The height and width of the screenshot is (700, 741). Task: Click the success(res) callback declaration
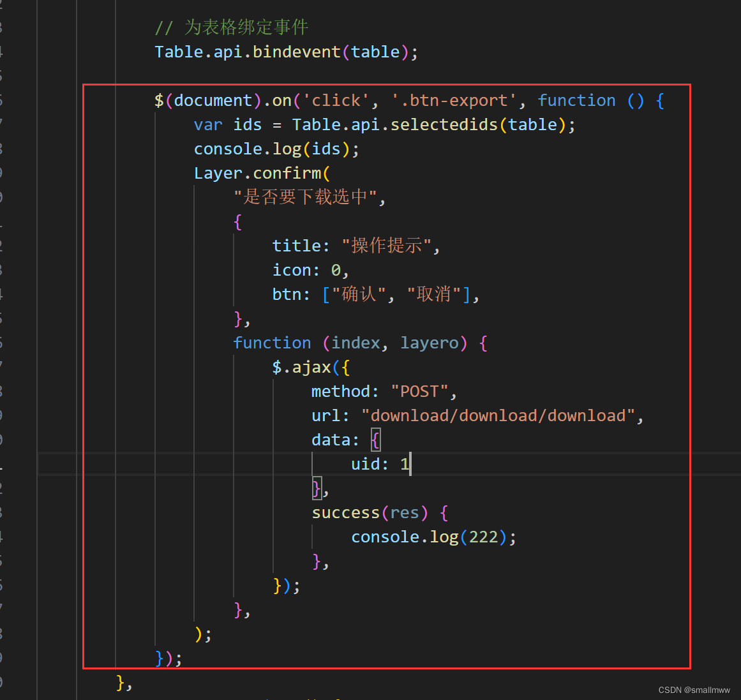click(x=369, y=512)
